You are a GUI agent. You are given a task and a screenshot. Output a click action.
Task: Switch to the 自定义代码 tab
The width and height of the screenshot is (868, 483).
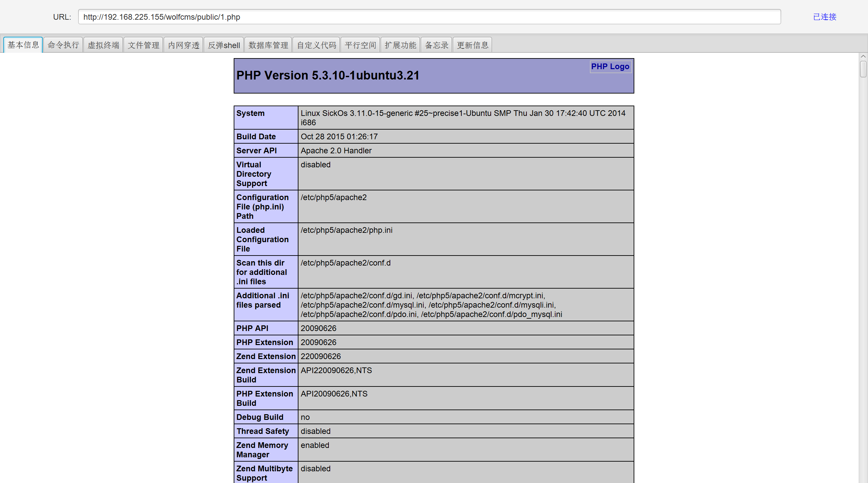[x=316, y=45]
